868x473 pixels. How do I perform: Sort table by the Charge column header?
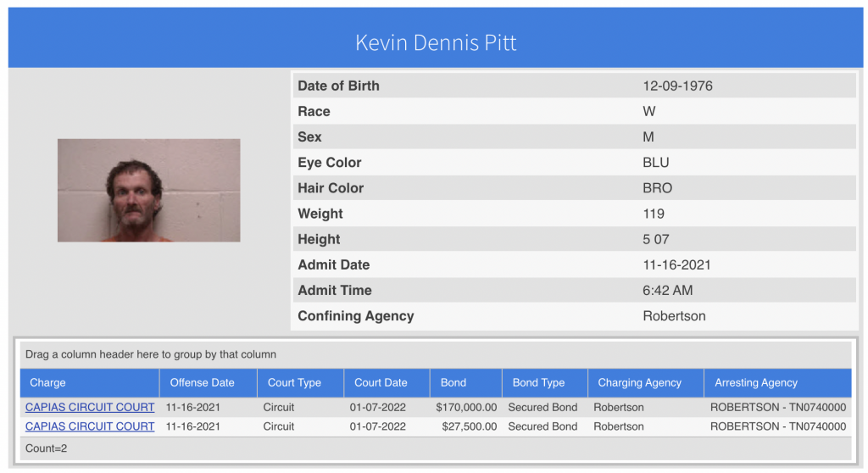(47, 382)
